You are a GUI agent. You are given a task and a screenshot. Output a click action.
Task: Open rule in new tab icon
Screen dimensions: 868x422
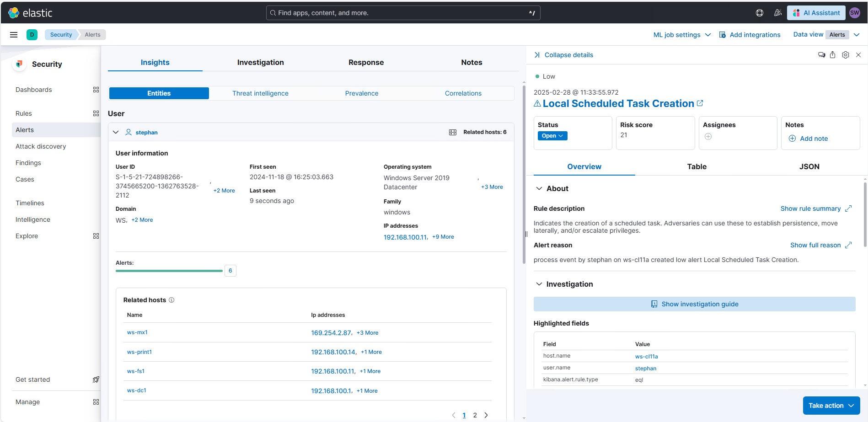[700, 103]
